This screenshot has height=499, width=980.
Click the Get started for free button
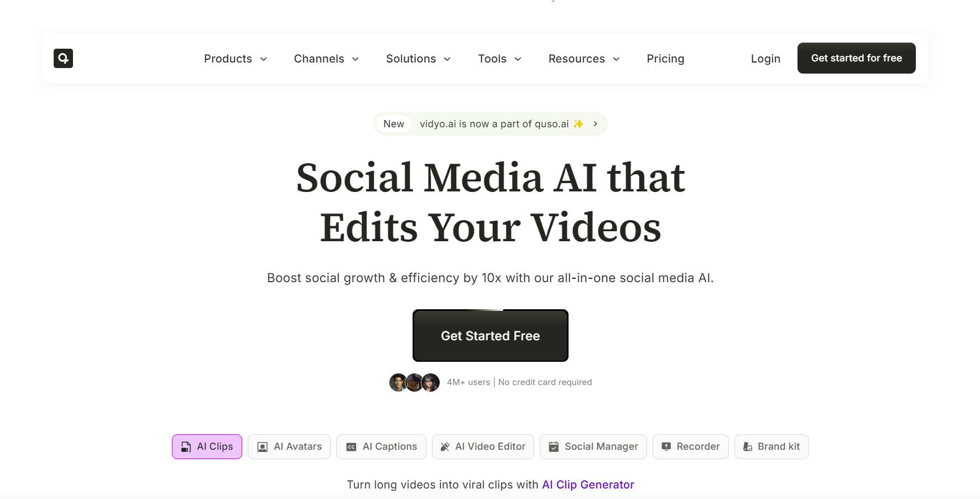[856, 58]
